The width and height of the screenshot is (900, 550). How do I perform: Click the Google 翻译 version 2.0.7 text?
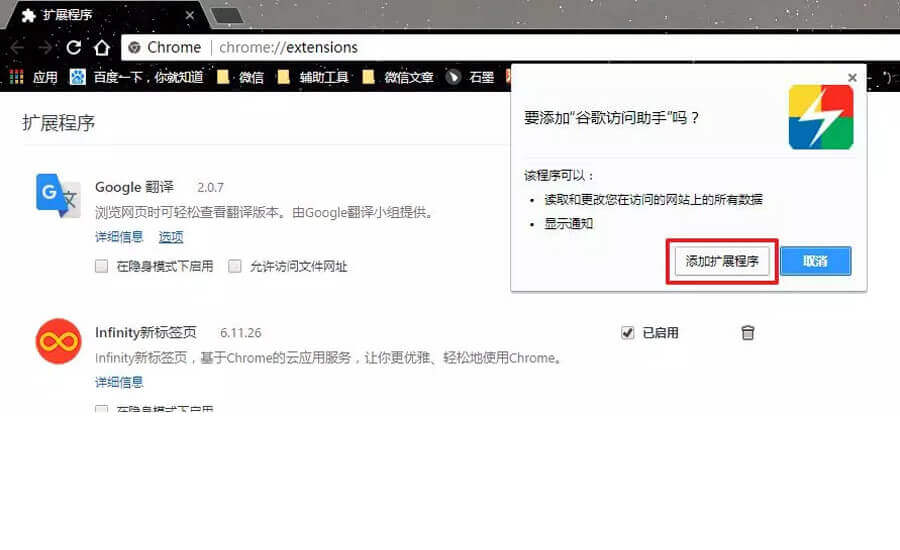pyautogui.click(x=211, y=188)
